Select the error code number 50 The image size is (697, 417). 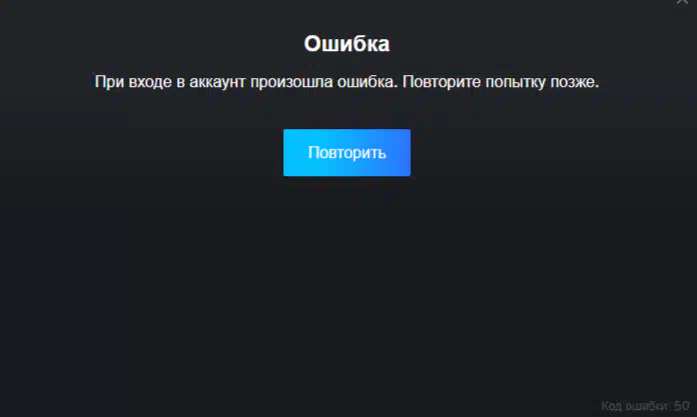pyautogui.click(x=681, y=405)
